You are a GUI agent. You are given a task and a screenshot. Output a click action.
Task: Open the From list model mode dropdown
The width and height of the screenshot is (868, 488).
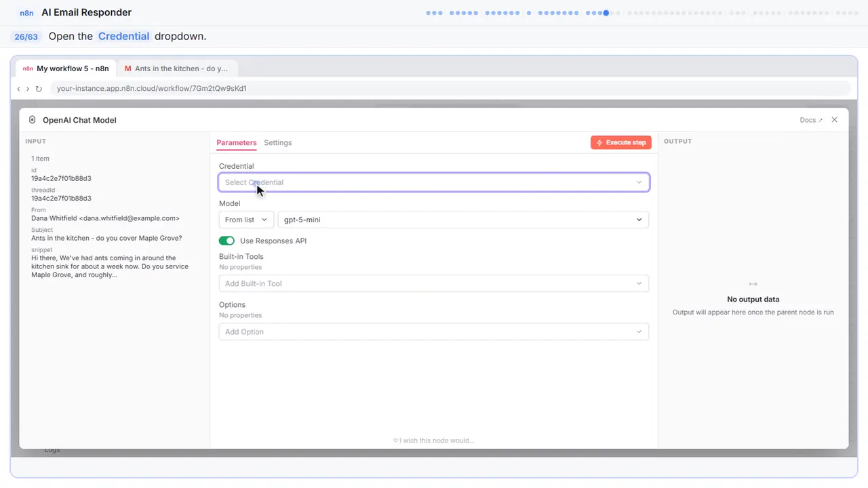[x=246, y=220]
